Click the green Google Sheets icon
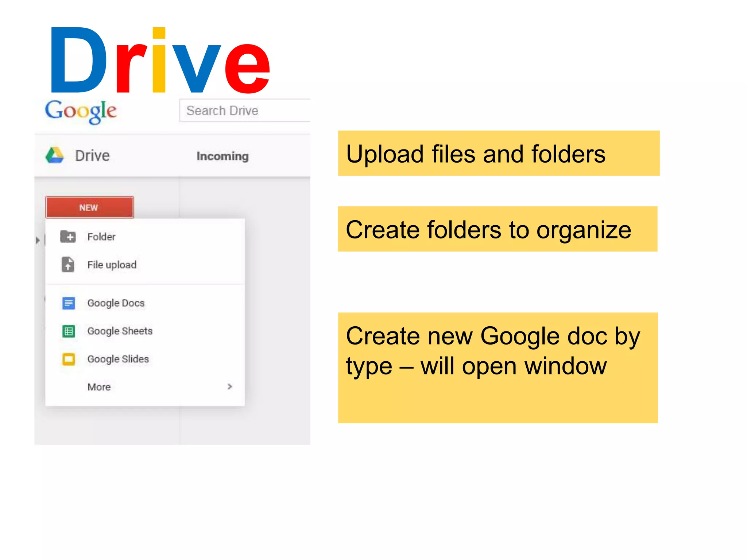Viewport: 747px width, 560px height. click(x=69, y=331)
